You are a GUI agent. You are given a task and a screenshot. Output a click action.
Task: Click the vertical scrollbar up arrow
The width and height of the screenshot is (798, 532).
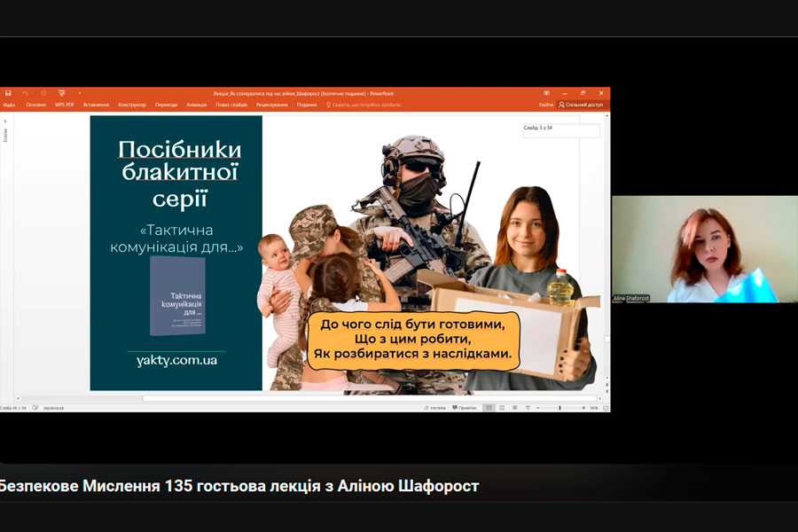pyautogui.click(x=606, y=116)
